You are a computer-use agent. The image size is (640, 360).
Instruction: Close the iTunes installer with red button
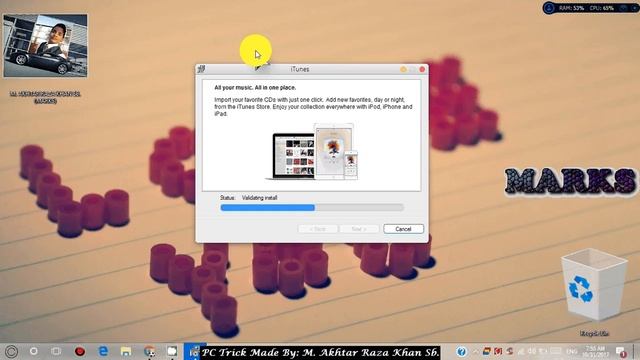(422, 69)
